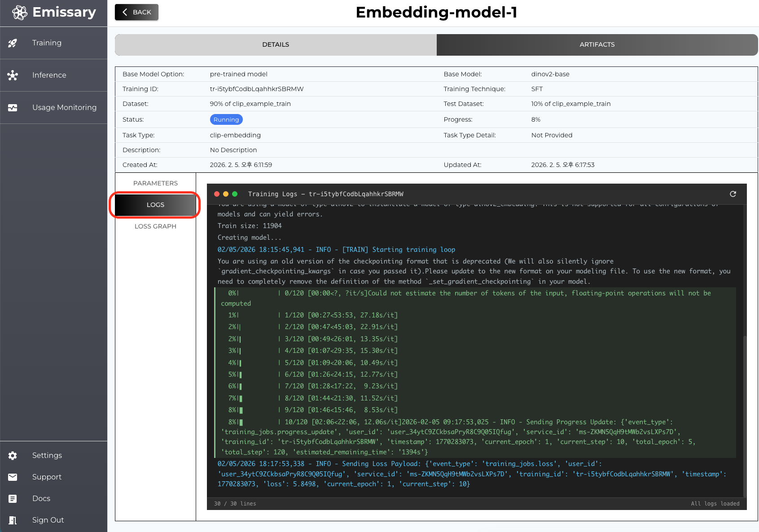Click the Usage Monitoring chart icon

pos(12,107)
